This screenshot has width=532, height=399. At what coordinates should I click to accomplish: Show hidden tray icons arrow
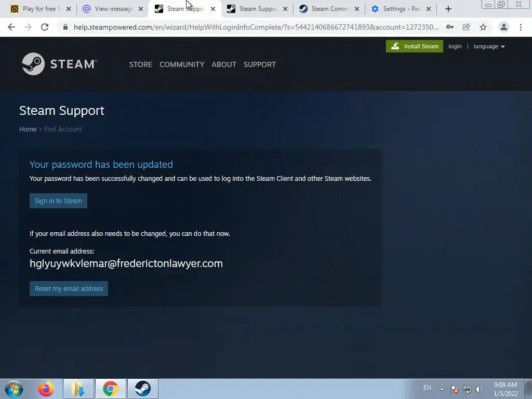[x=442, y=389]
